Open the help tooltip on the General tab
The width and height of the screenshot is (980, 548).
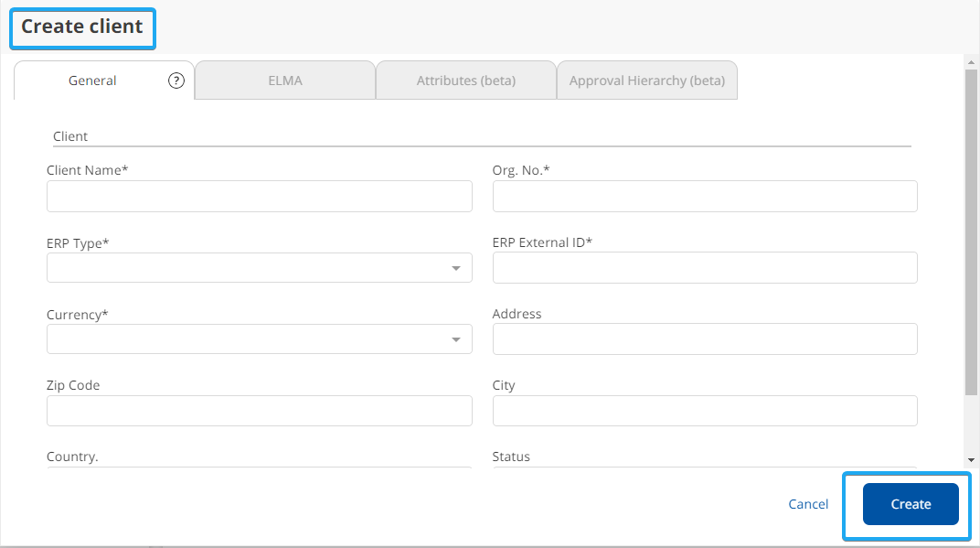pos(176,81)
